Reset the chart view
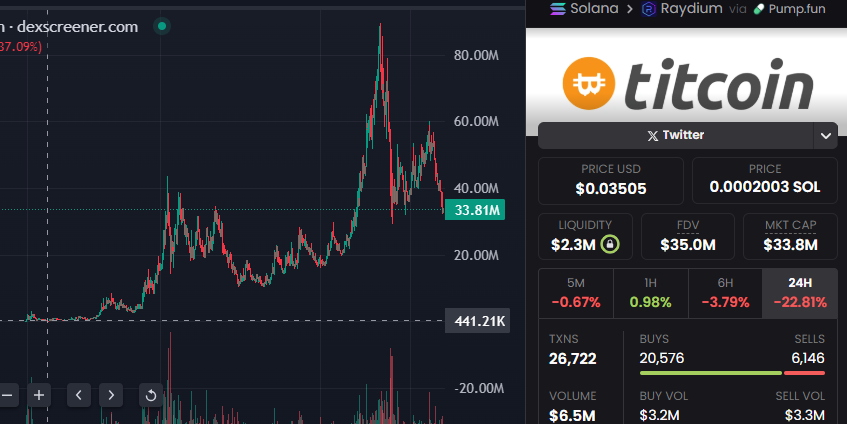 tap(151, 395)
